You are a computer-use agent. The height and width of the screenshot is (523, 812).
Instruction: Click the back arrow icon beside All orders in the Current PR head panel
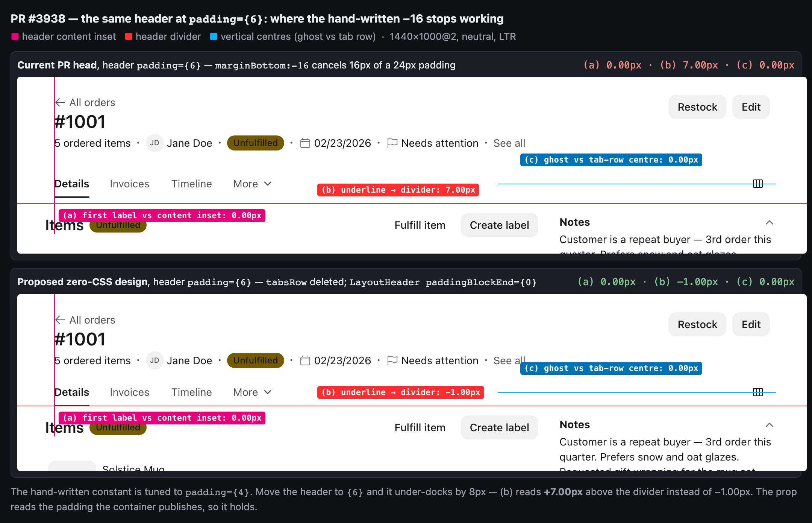[60, 102]
